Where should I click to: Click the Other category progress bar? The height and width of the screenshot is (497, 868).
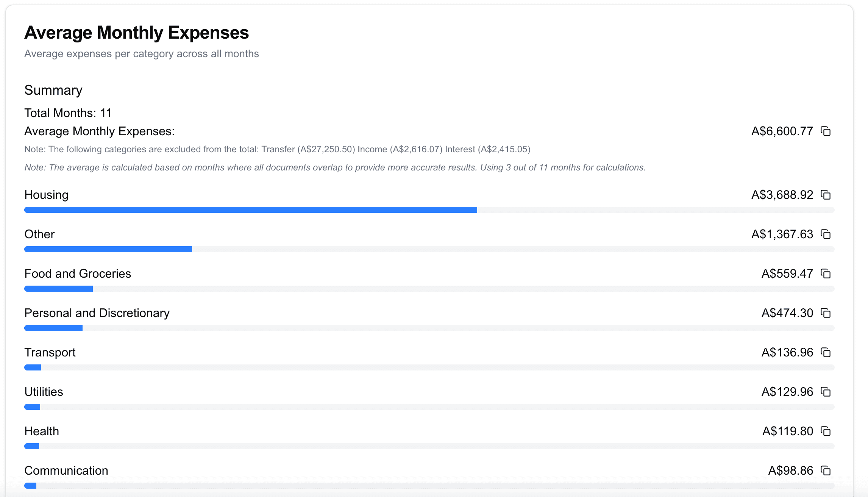point(429,249)
